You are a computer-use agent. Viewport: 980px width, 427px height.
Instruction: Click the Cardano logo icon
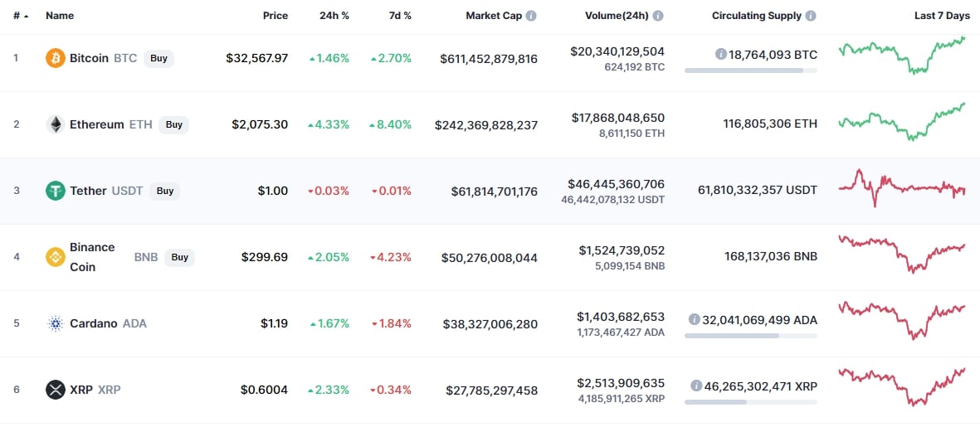pos(56,323)
